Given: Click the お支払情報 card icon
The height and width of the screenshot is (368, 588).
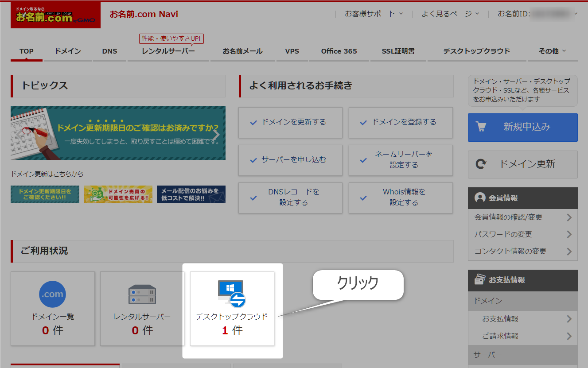Looking at the screenshot, I should point(480,280).
